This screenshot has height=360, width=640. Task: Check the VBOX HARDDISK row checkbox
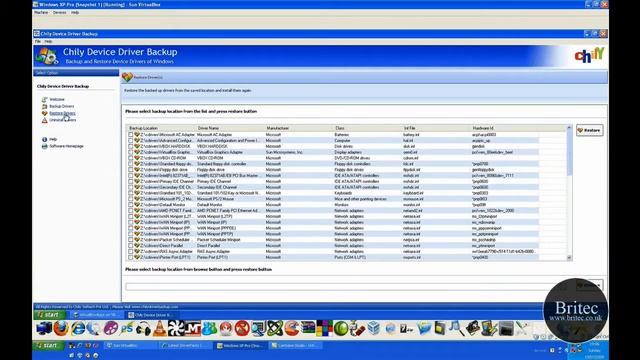(131, 146)
